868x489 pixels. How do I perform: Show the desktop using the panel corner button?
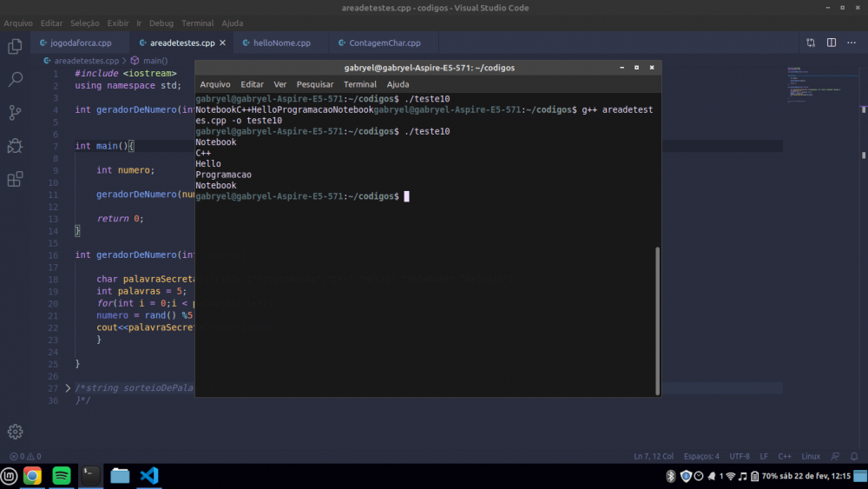coord(860,476)
